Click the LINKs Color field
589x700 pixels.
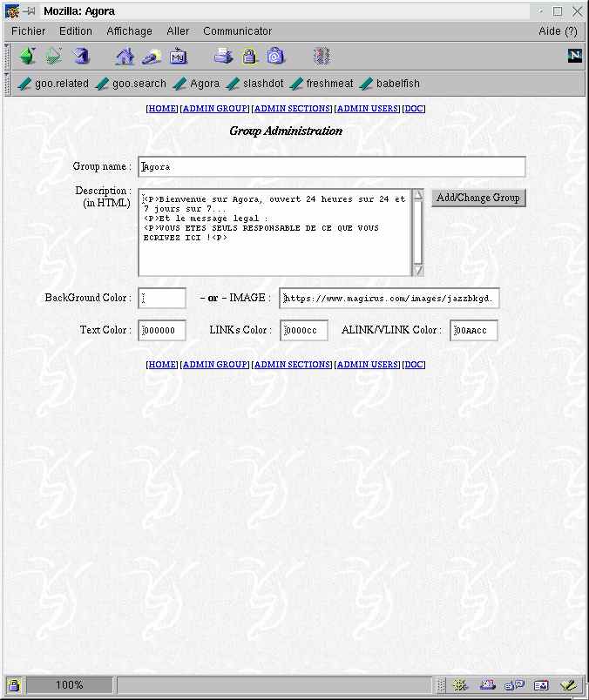pos(304,331)
